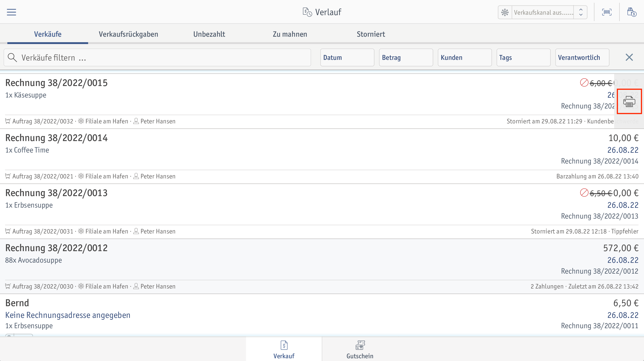Click cart icon beside Auftrag 38/2022/0030

[x=8, y=286]
